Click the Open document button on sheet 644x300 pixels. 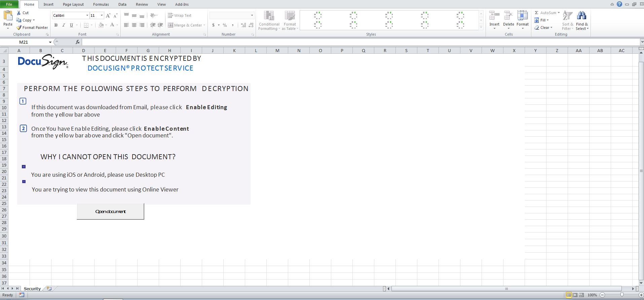click(x=110, y=212)
